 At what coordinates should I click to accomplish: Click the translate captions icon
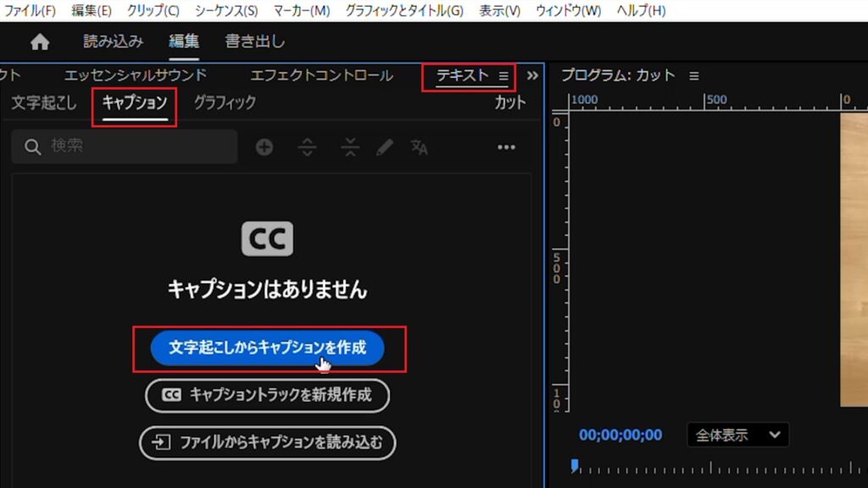click(x=418, y=147)
